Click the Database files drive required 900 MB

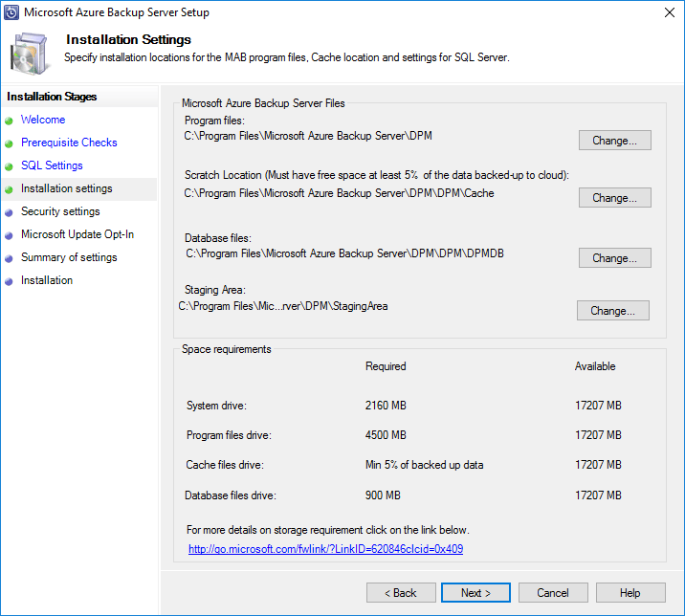click(383, 495)
